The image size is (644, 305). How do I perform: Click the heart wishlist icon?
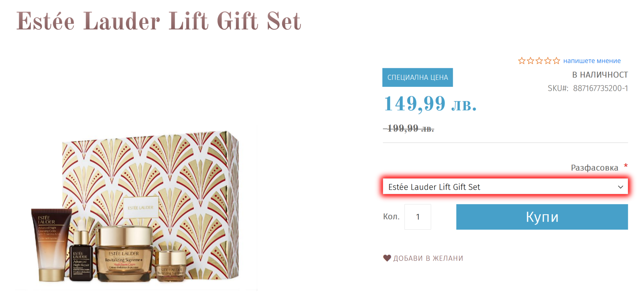[387, 258]
